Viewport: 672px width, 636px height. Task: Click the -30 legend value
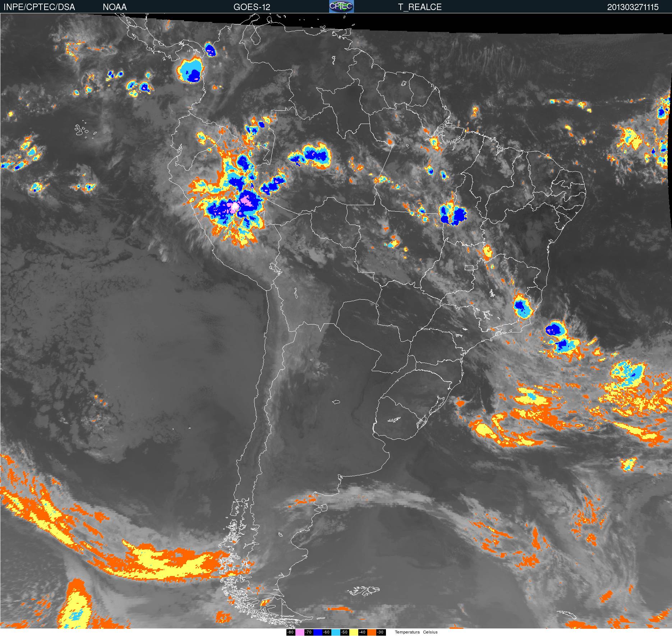pyautogui.click(x=380, y=632)
